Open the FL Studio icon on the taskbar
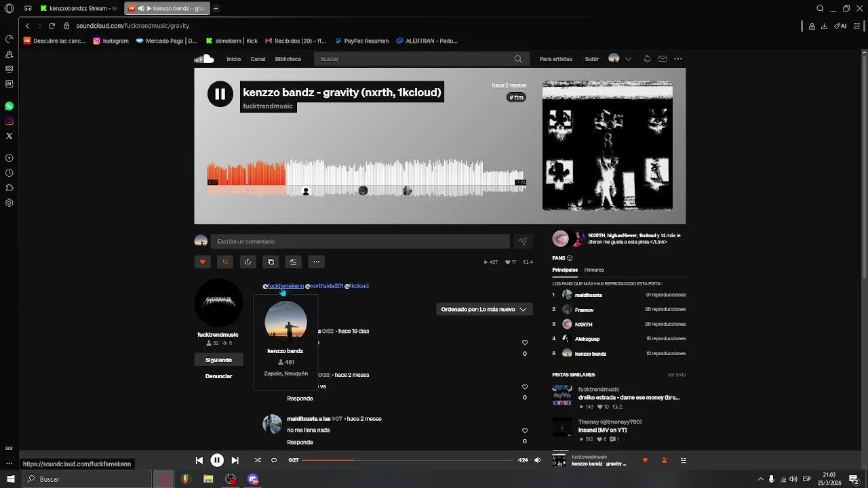 pos(186,479)
